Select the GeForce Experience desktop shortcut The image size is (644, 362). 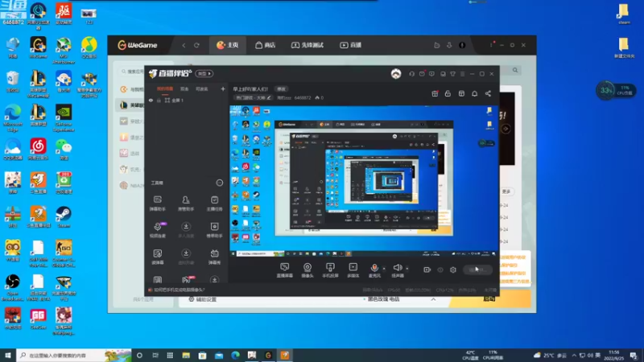(64, 118)
